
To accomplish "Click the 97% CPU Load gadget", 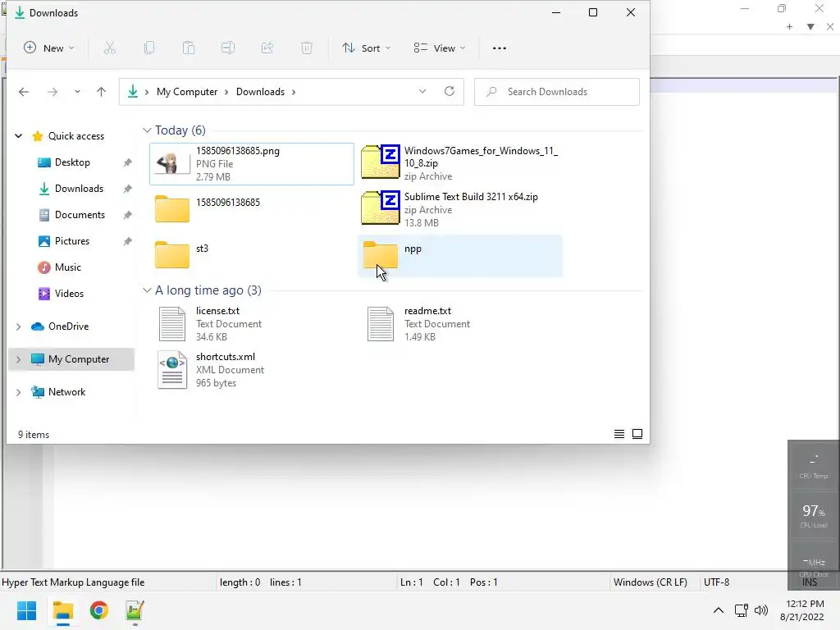I will 813,514.
